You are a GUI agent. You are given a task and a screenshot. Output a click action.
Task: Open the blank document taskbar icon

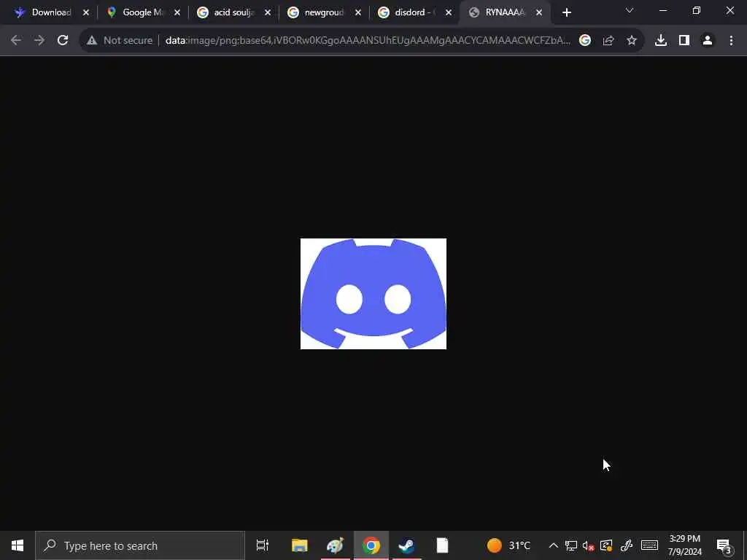[x=443, y=545]
